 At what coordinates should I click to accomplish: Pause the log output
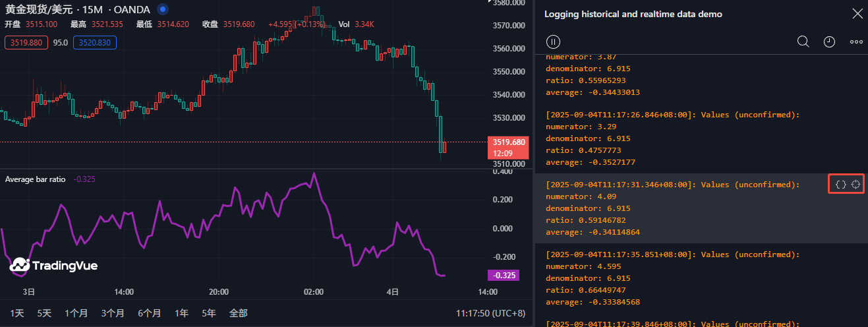(554, 42)
